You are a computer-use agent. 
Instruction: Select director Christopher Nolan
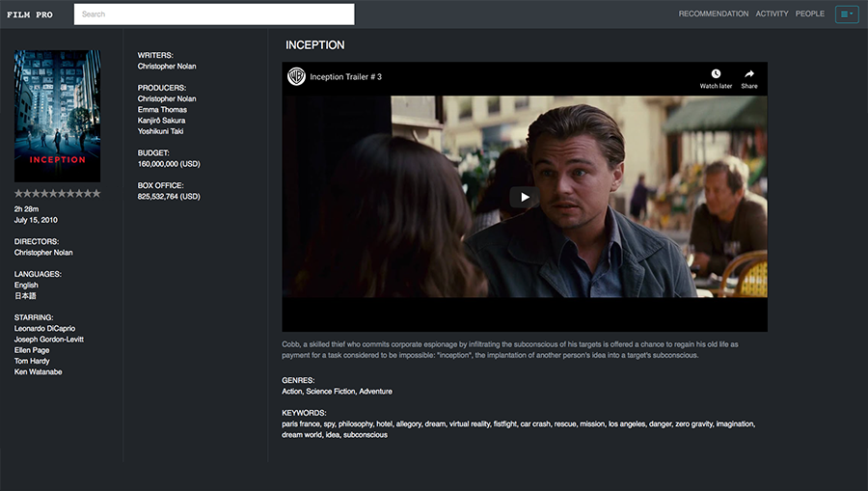(x=43, y=253)
